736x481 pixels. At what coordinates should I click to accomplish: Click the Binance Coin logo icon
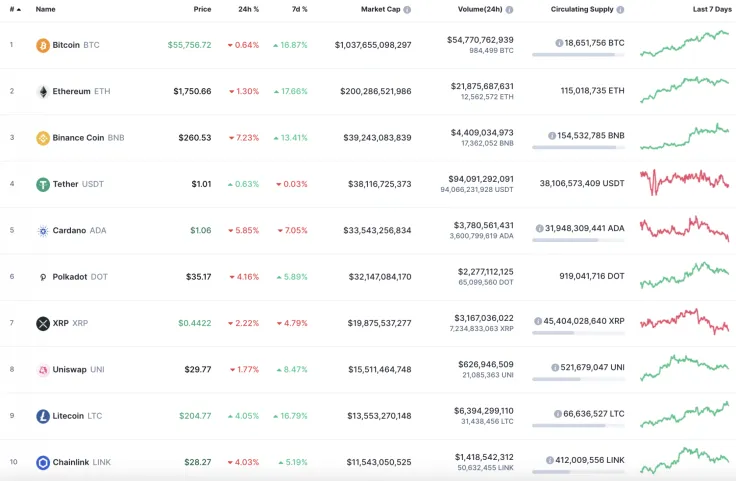43,138
